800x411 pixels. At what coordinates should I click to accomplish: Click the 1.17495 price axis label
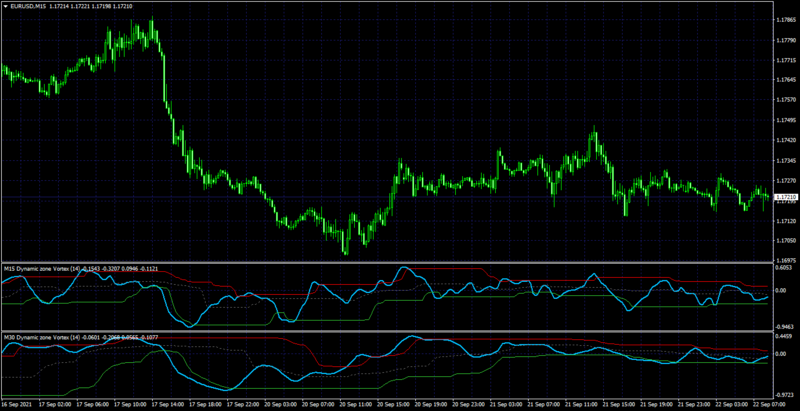(785, 120)
